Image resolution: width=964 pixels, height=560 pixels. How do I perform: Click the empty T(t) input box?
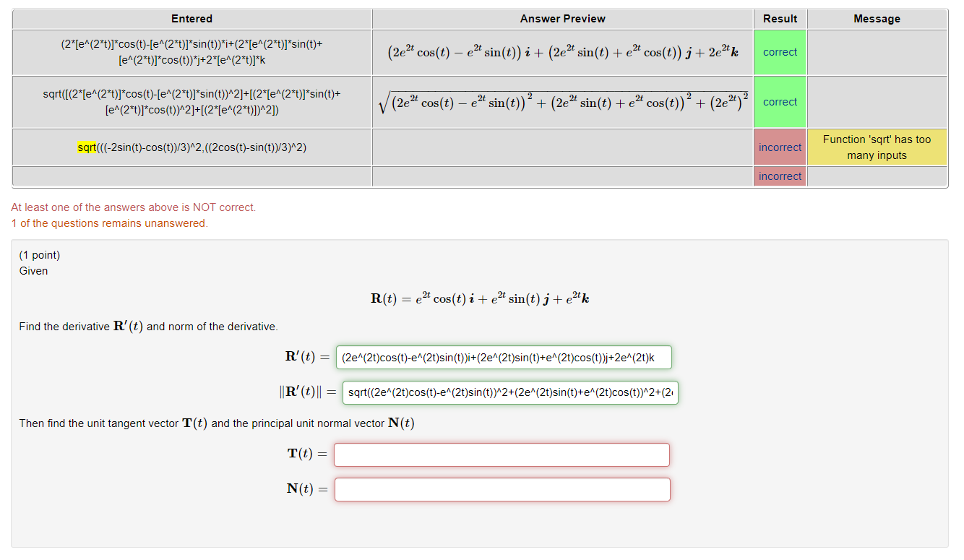pyautogui.click(x=502, y=455)
